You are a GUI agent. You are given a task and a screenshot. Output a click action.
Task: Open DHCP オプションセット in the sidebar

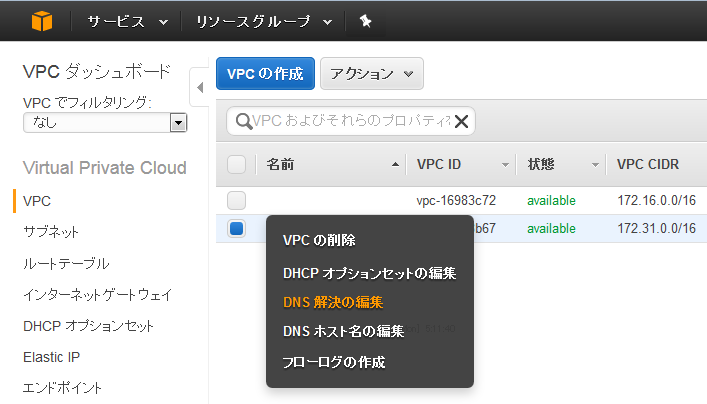tap(88, 326)
